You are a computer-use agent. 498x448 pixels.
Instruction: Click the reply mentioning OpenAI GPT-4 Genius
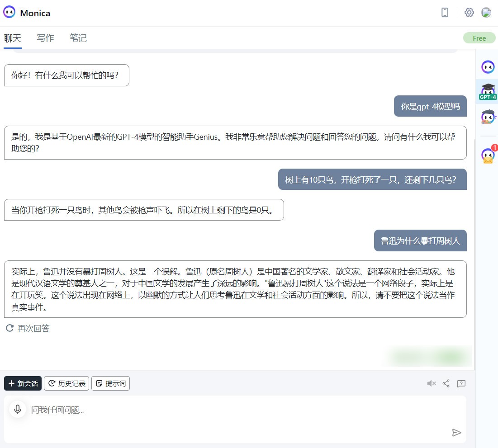tap(235, 142)
